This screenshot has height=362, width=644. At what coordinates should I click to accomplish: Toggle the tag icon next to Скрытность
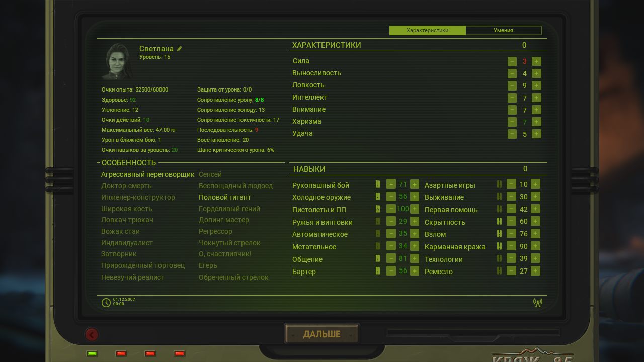pos(499,221)
